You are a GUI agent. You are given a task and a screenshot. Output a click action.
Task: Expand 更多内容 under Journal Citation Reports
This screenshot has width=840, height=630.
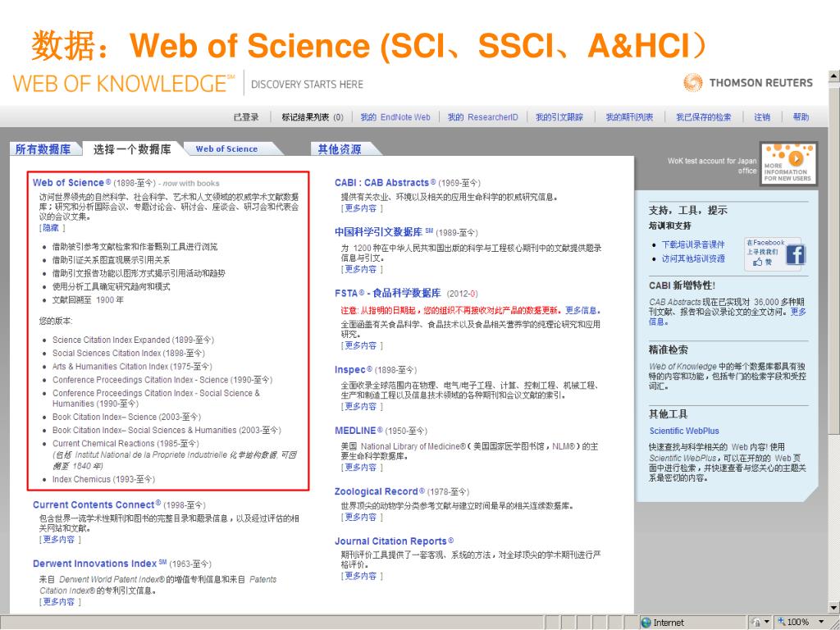click(361, 576)
